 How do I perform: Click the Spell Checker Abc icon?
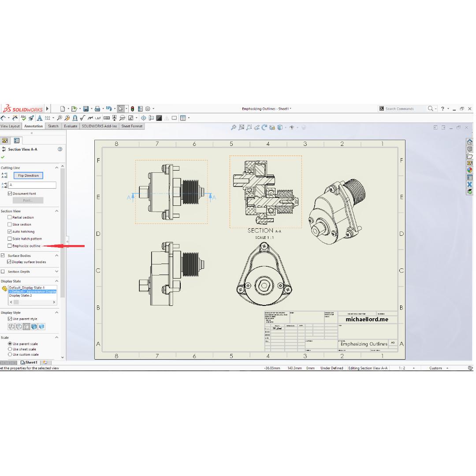coord(23,118)
